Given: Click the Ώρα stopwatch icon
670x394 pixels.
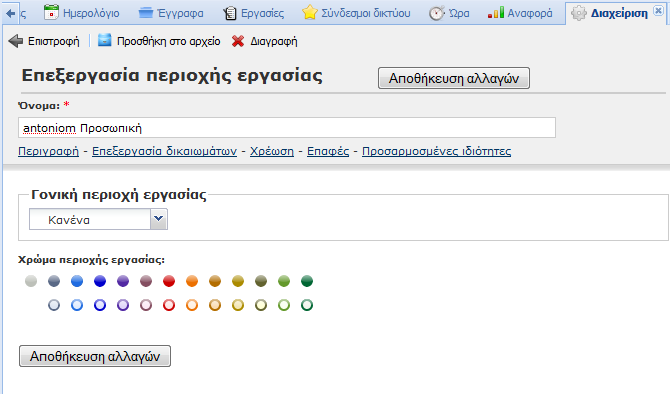Looking at the screenshot, I should [437, 13].
